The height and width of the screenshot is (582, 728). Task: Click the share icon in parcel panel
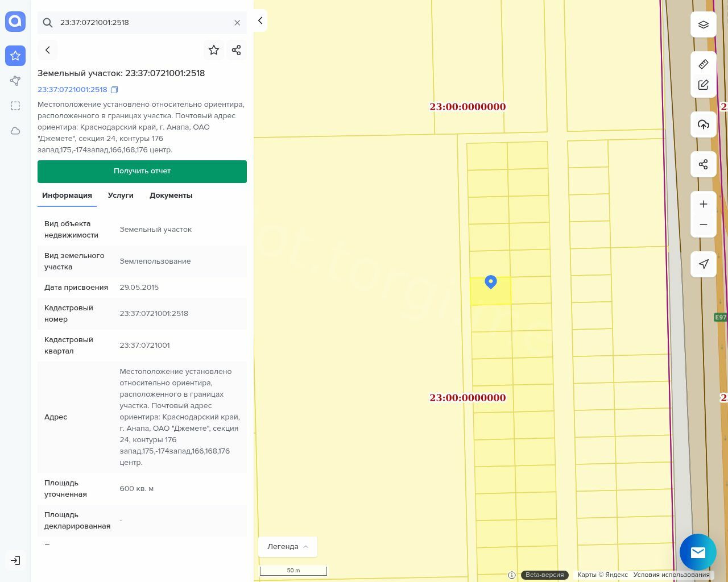tap(236, 50)
